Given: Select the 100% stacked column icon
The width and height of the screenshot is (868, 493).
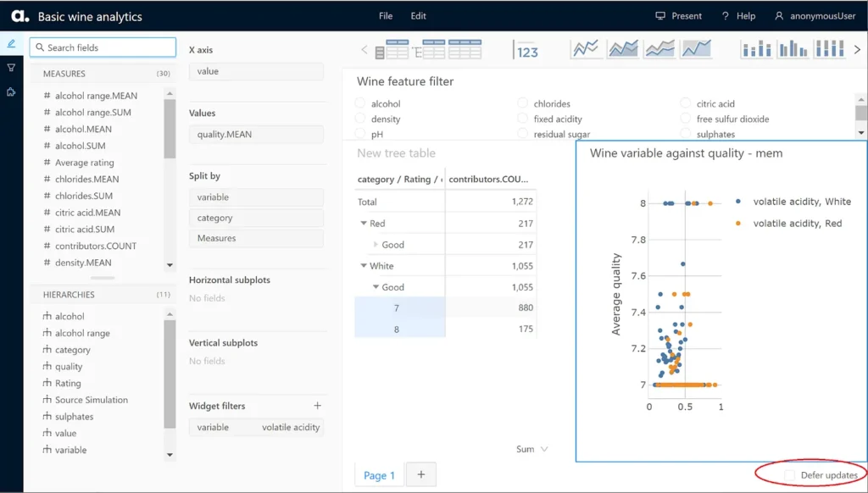Looking at the screenshot, I should click(x=829, y=48).
